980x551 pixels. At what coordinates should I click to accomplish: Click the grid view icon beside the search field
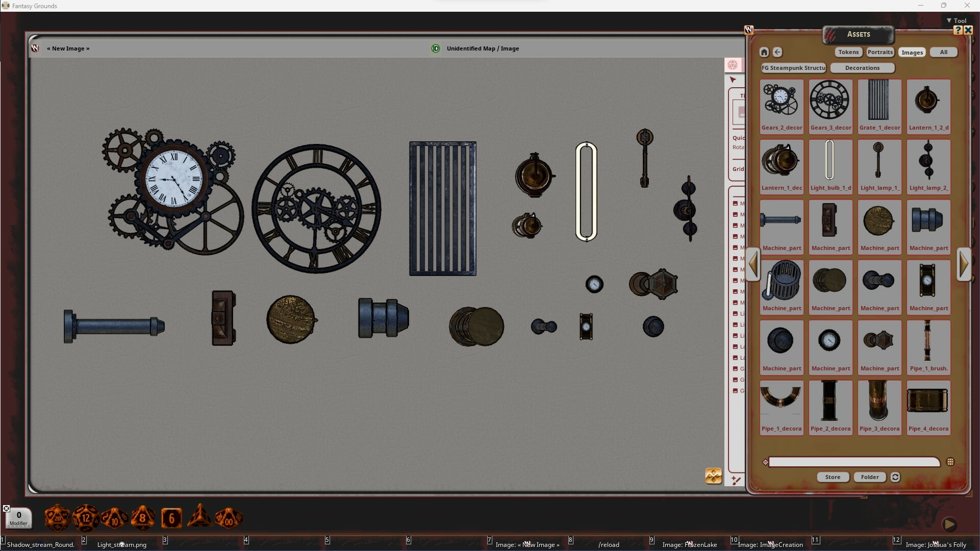point(951,461)
